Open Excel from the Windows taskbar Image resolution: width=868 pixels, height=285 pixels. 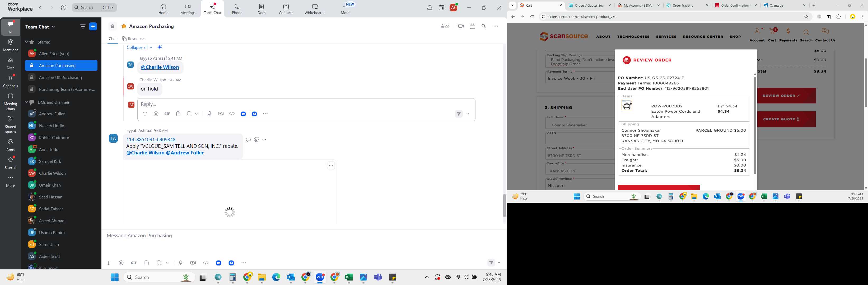pos(349,277)
